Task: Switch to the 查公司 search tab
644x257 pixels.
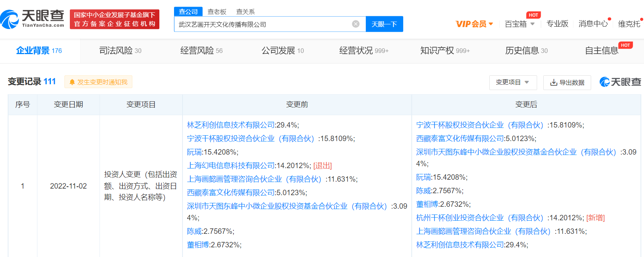Action: (188, 12)
